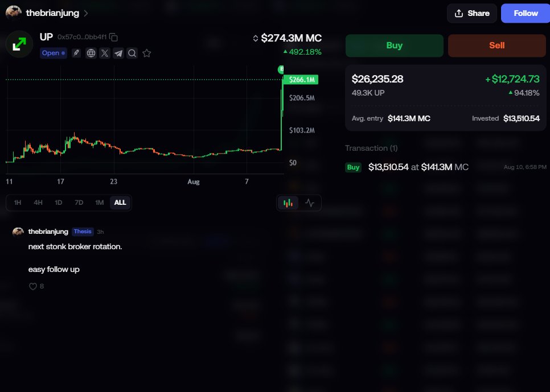Screen dimensions: 550x392
Task: Select the 1H timeframe
Action: (18, 203)
